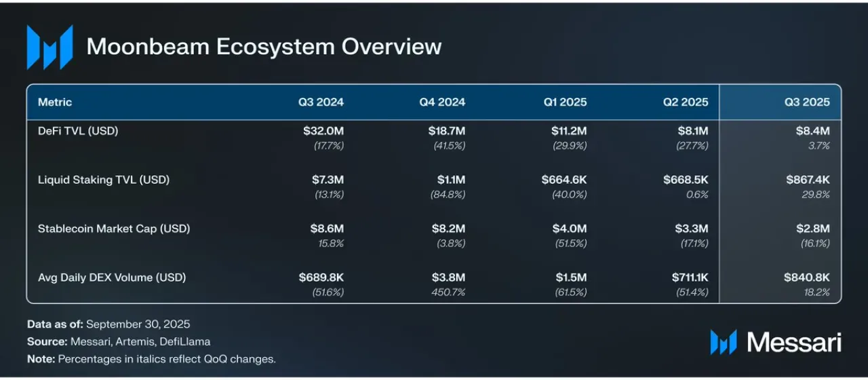Click the (13.1%) change under $7.3M

coord(330,195)
